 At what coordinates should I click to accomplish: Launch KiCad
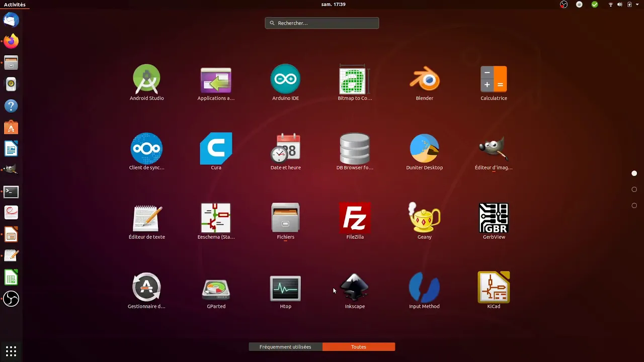(x=494, y=291)
